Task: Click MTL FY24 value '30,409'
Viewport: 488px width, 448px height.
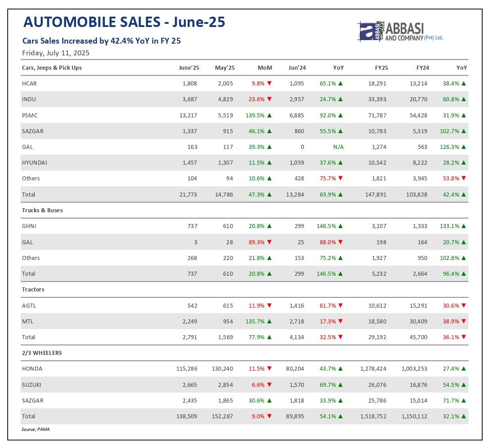Action: point(418,321)
